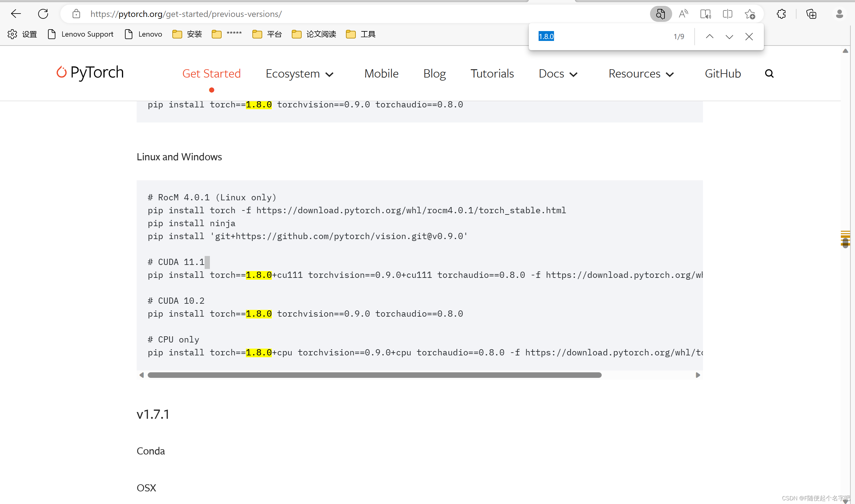
Task: Open split screen mode
Action: pos(727,14)
